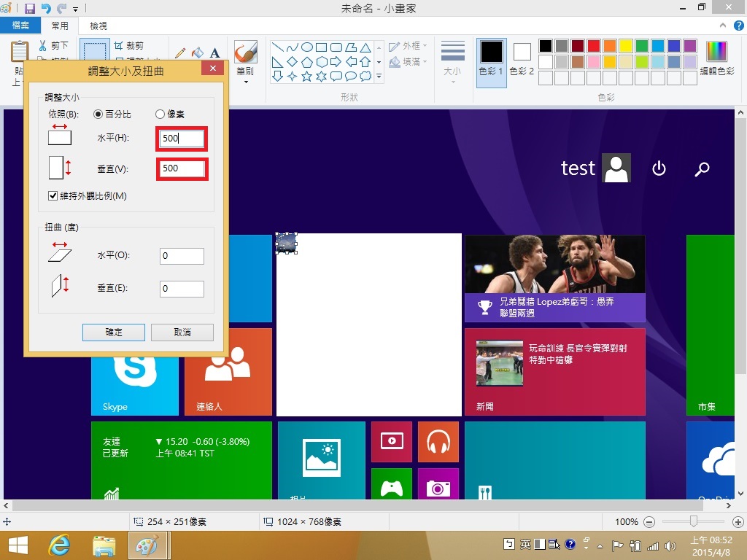This screenshot has height=560, width=747.
Task: Switch to the 常用 tab
Action: pos(60,26)
